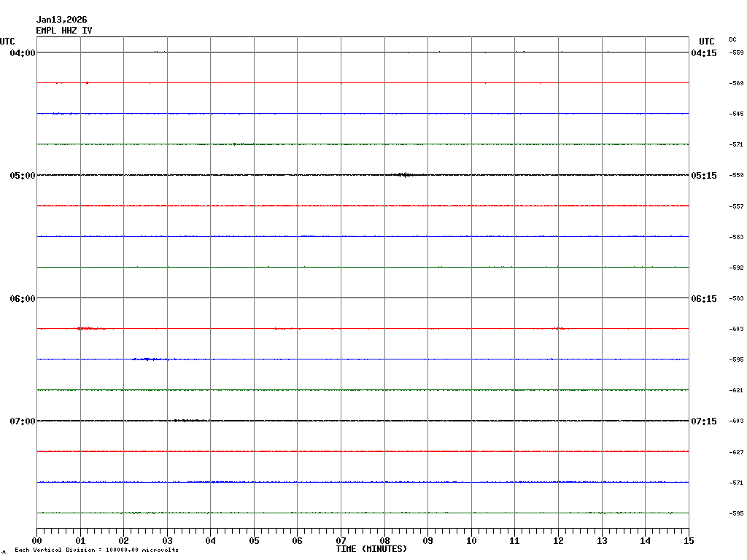Click the 04:15 end time label
The image size is (747, 560).
tap(703, 52)
